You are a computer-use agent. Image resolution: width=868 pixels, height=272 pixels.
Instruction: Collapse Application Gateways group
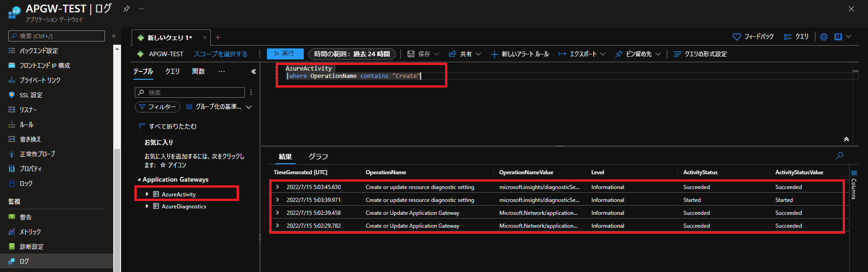(139, 180)
